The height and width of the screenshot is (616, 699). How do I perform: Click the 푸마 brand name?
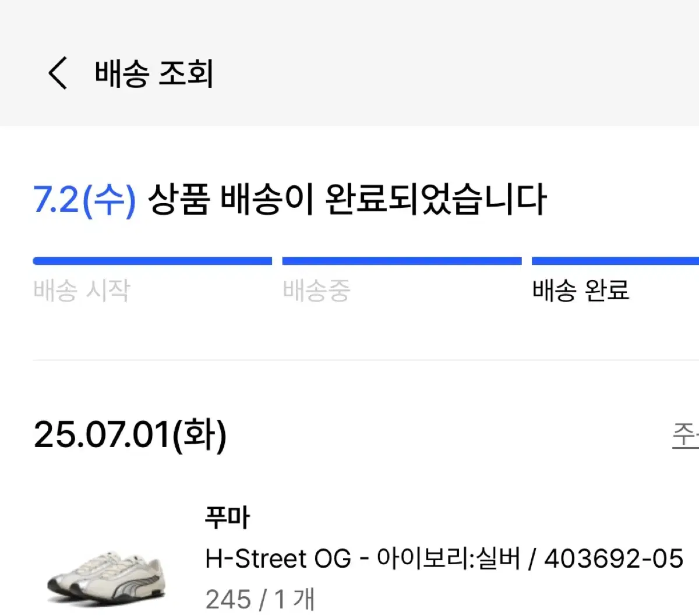coord(227,516)
